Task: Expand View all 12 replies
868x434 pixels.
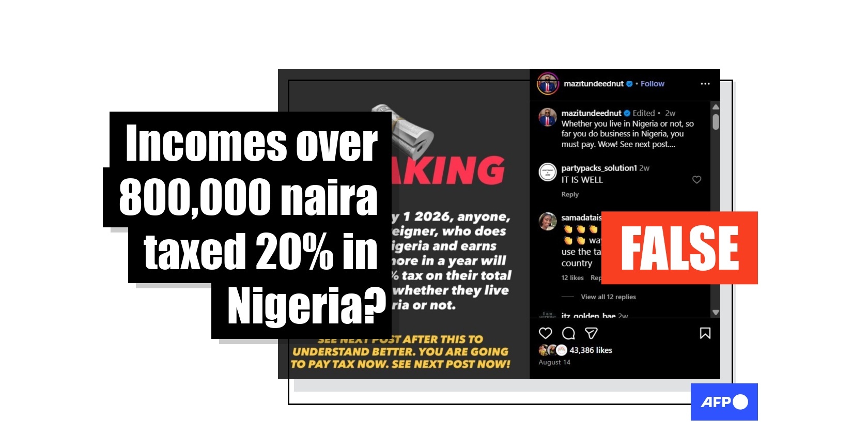Action: (x=608, y=297)
